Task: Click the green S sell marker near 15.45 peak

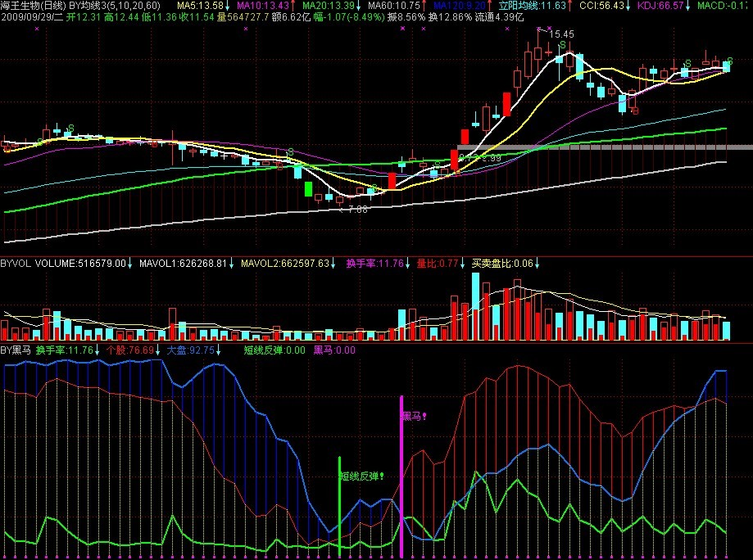Action: tap(562, 46)
